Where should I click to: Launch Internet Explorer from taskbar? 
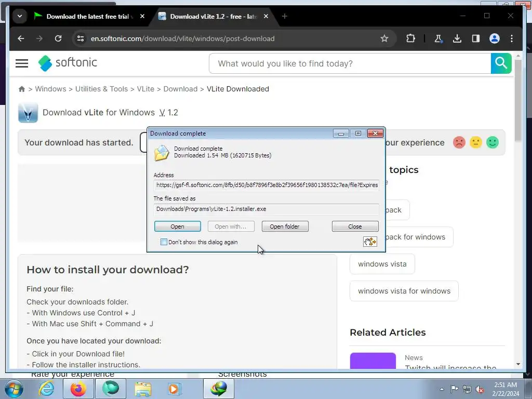(x=46, y=389)
